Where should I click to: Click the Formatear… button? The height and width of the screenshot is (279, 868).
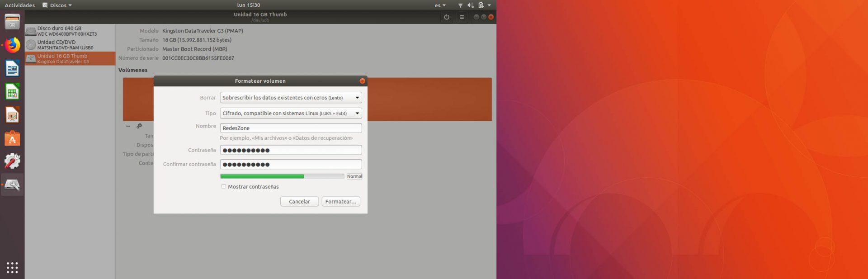(341, 202)
